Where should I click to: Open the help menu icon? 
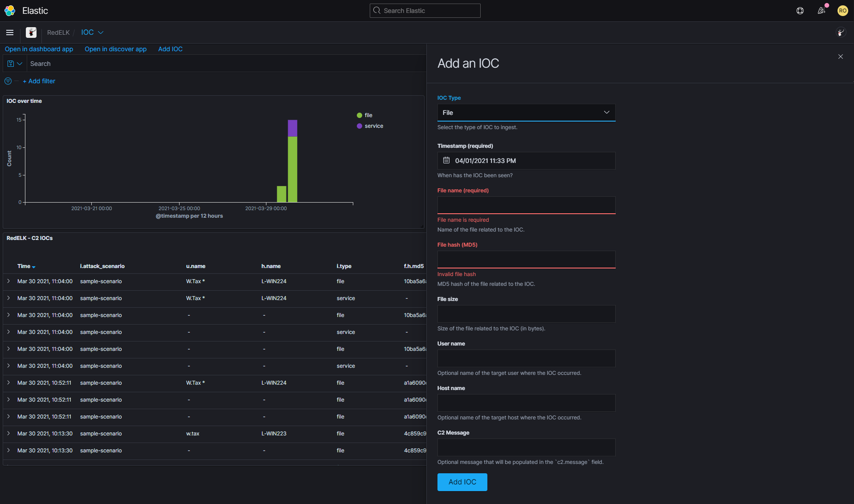pos(800,11)
